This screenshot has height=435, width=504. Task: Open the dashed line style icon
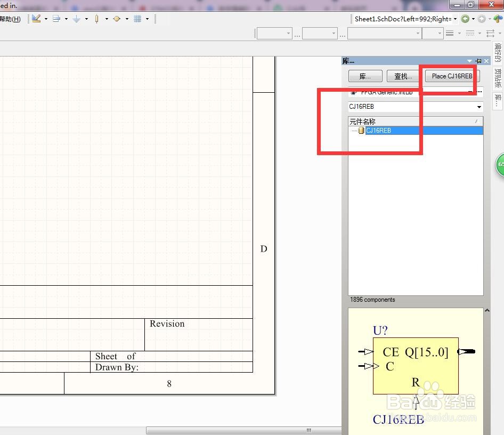tap(470, 33)
